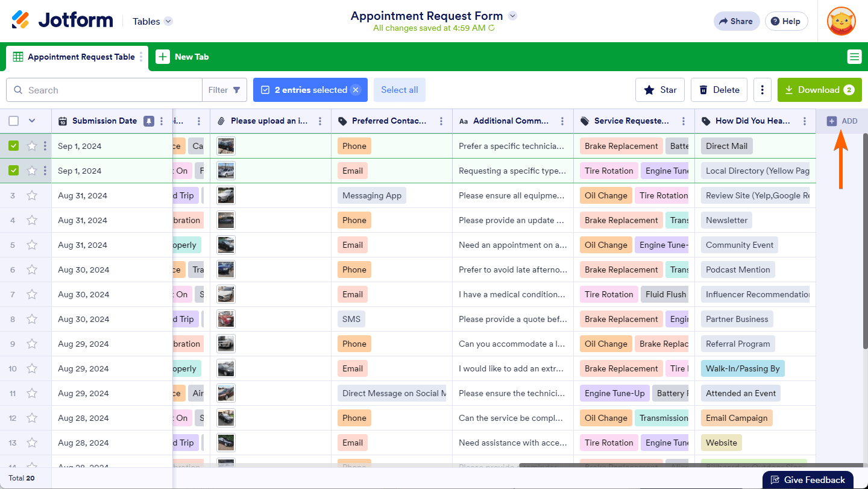
Task: Click the pin icon on Submission Date column
Action: click(x=149, y=121)
